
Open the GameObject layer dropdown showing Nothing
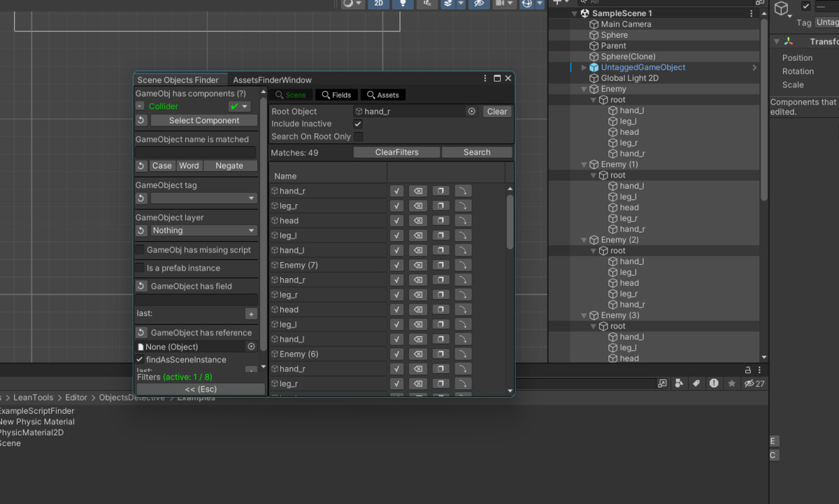click(203, 231)
